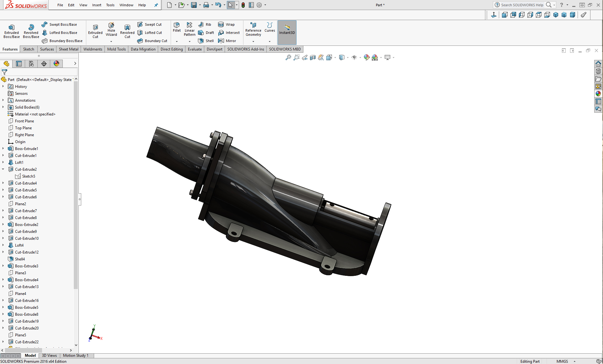Open the Tools menu
The image size is (603, 364).
point(110,5)
